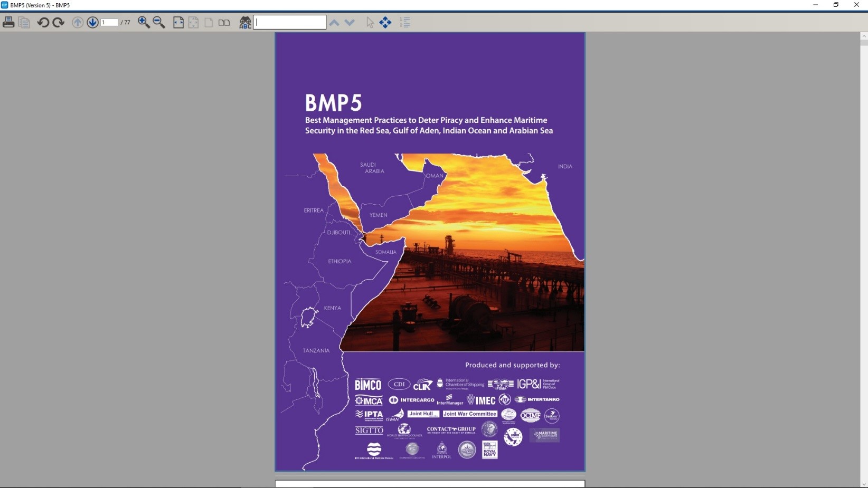Rotate the page counterclockwise
868x488 pixels.
(x=43, y=22)
